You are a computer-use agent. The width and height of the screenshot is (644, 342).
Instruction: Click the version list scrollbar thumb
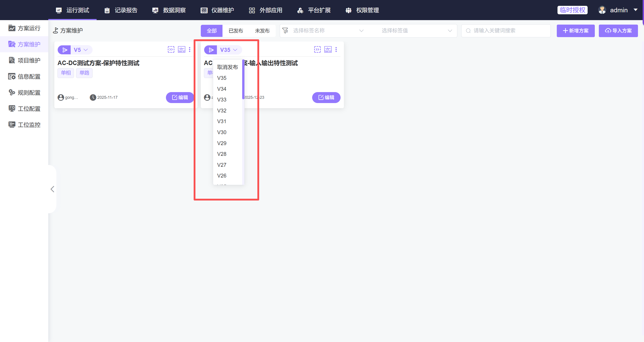tap(243, 80)
